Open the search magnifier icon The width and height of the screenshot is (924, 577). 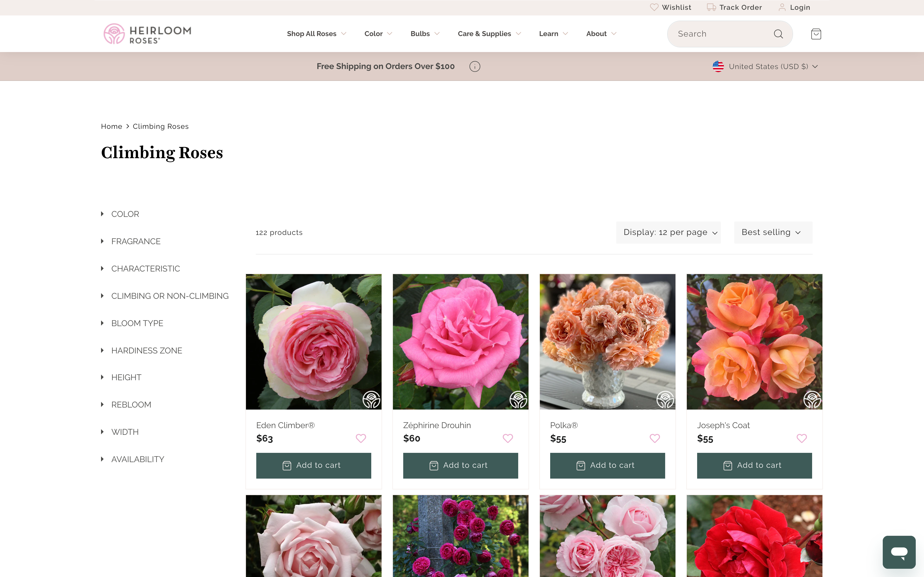click(x=778, y=33)
